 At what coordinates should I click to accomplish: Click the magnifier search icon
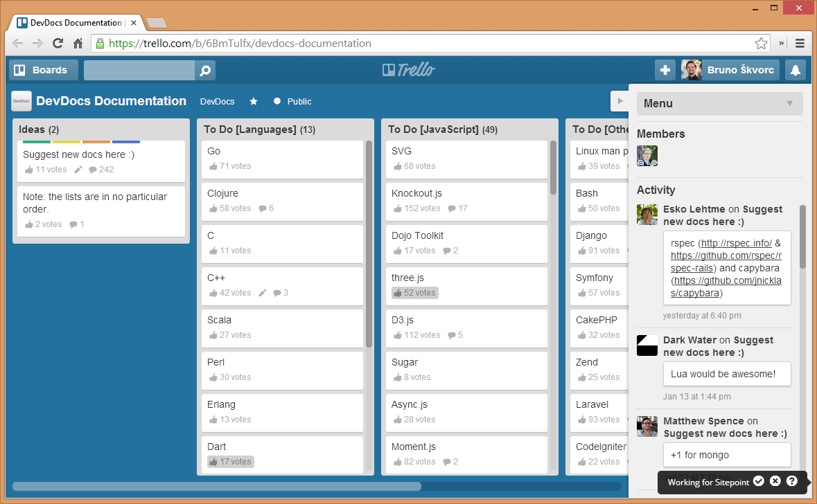[x=205, y=70]
